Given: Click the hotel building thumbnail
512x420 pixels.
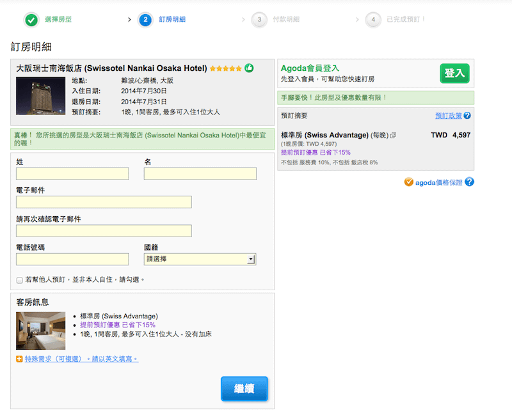Looking at the screenshot, I should click(x=40, y=96).
